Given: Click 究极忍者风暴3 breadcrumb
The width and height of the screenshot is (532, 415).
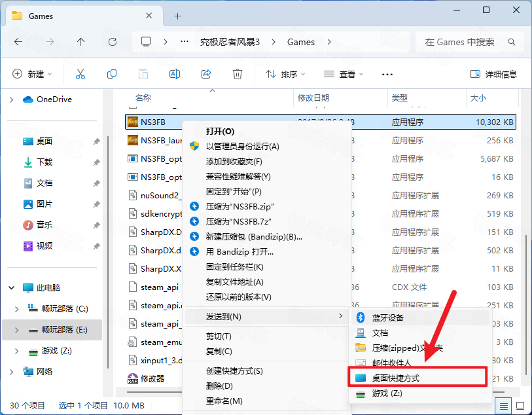Looking at the screenshot, I should [230, 42].
